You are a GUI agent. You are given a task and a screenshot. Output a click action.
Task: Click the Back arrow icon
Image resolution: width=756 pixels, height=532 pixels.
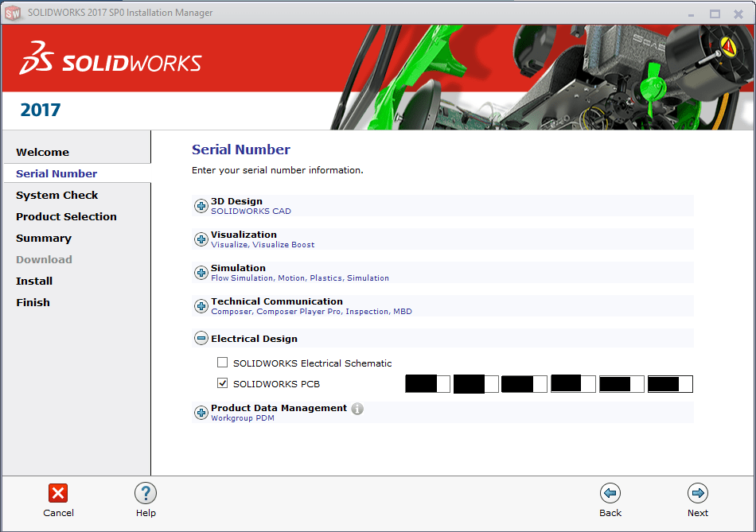coord(610,493)
